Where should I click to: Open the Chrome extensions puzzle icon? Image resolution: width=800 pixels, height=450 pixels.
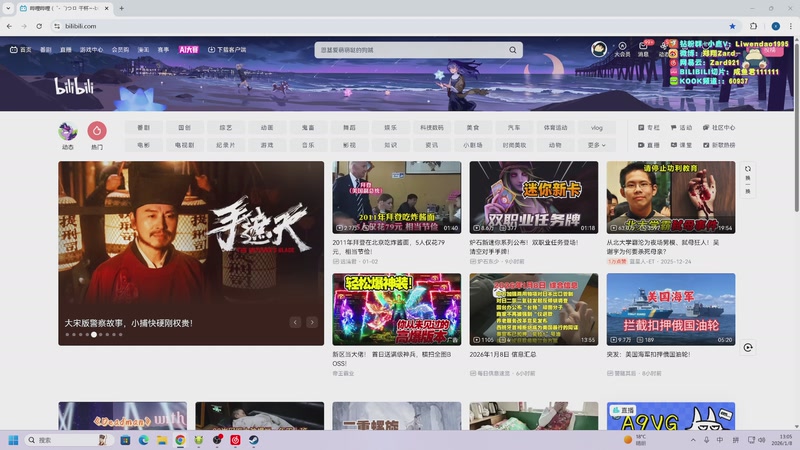tap(754, 26)
